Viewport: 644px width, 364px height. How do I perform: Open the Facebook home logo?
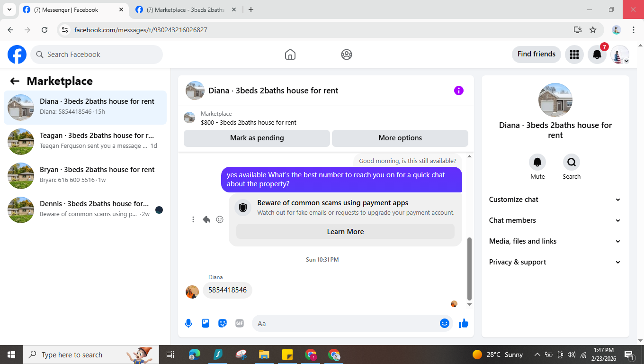tap(17, 55)
